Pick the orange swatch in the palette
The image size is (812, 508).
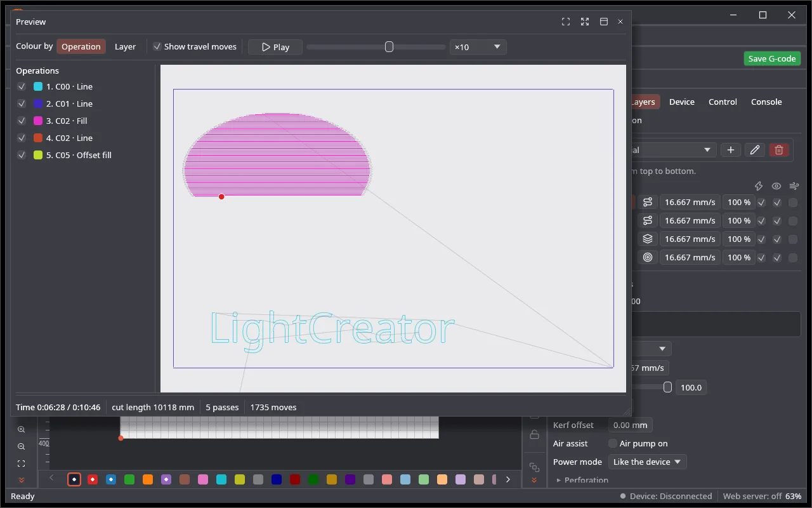click(x=148, y=479)
